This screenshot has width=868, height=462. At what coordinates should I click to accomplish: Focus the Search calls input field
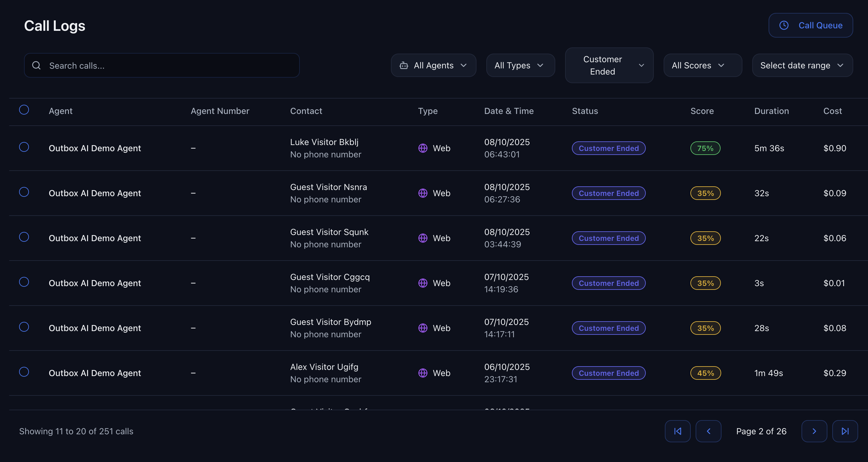click(x=168, y=65)
